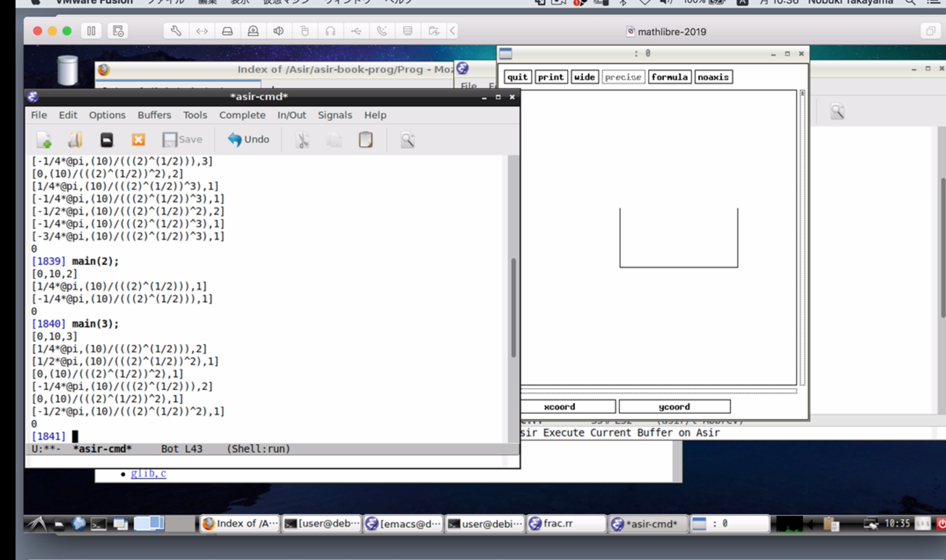Image resolution: width=946 pixels, height=560 pixels.
Task: Click the new file icon in Emacs toolbar
Action: pyautogui.click(x=44, y=140)
